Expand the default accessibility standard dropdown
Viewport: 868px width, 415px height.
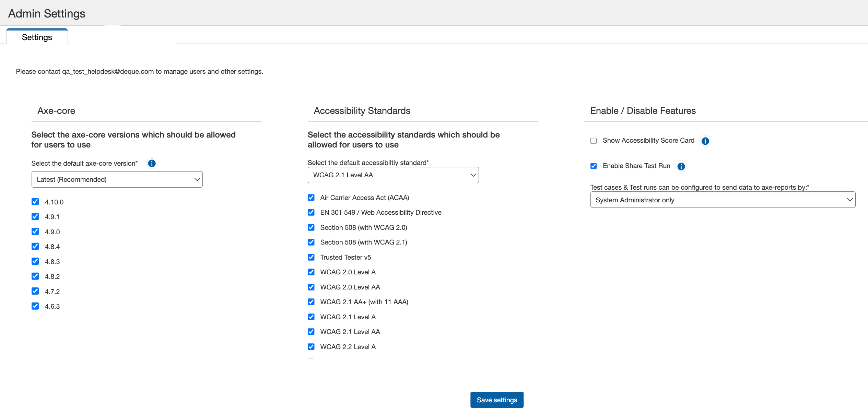click(393, 175)
